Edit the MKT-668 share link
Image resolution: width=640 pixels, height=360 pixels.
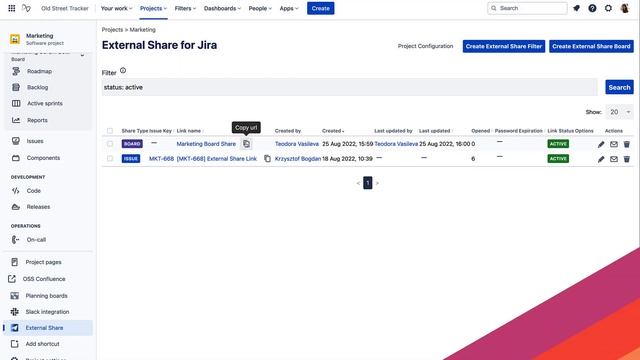coord(601,159)
